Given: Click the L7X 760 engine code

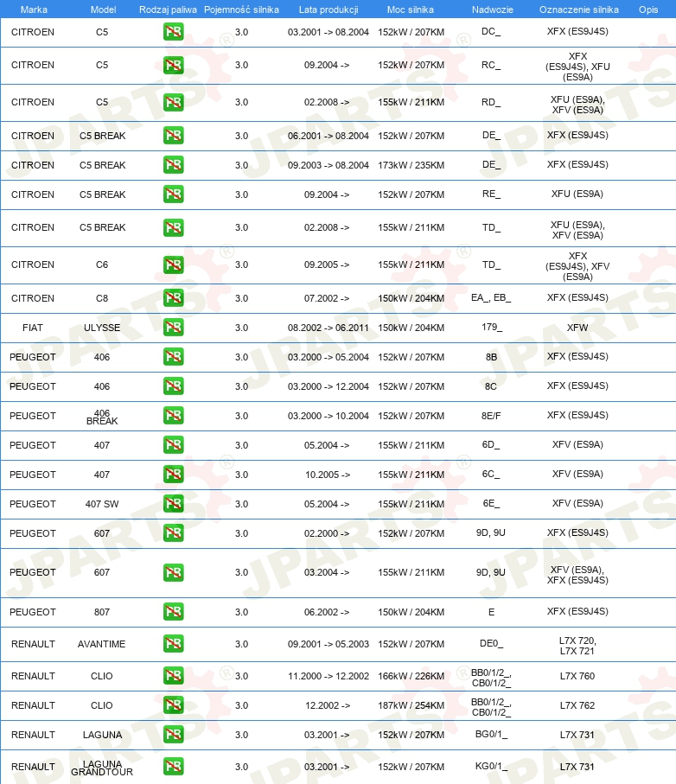Looking at the screenshot, I should [x=577, y=676].
